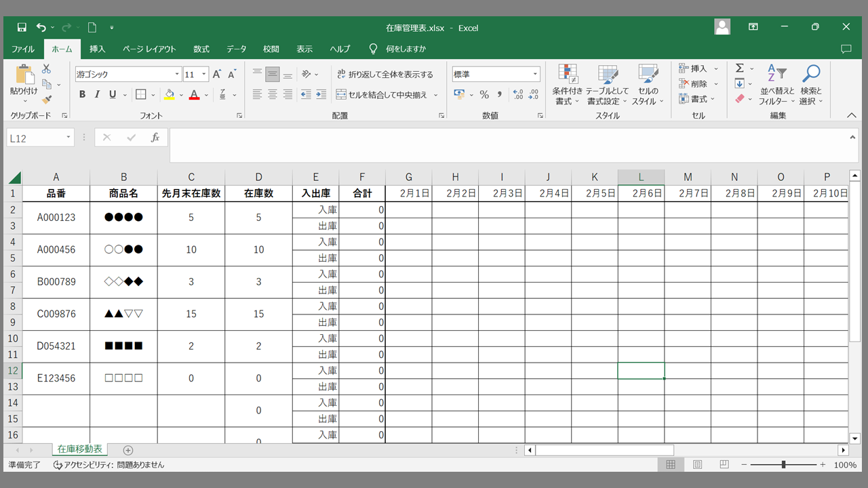The height and width of the screenshot is (488, 868).
Task: Increase font size with large A icon
Action: coord(217,75)
